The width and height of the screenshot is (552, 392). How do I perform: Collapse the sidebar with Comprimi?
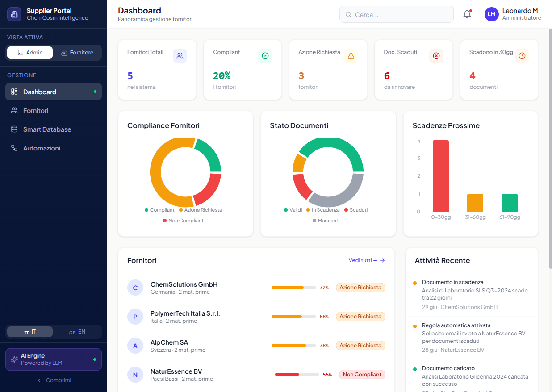coord(54,380)
